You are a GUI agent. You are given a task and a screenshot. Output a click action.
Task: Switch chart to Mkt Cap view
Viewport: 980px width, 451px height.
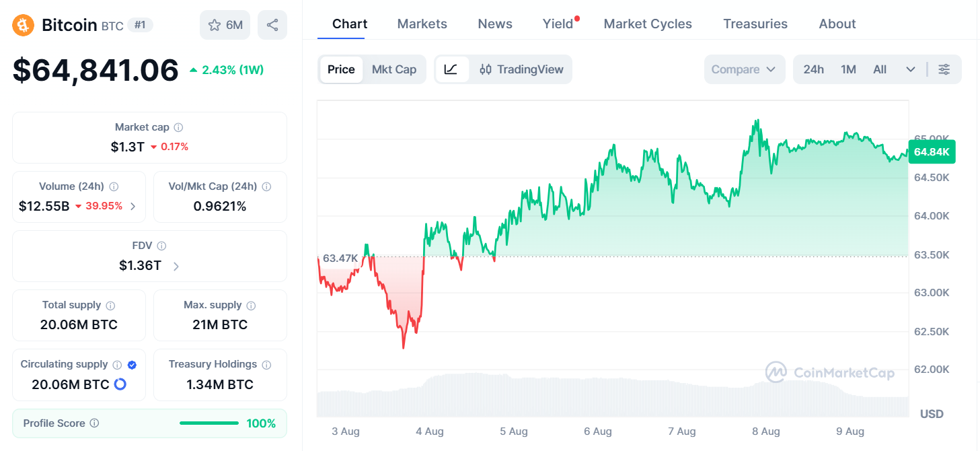click(x=394, y=69)
